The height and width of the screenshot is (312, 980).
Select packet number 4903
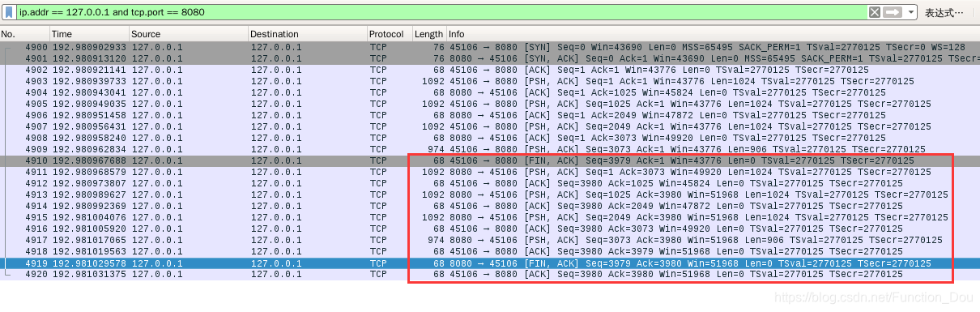pyautogui.click(x=490, y=82)
